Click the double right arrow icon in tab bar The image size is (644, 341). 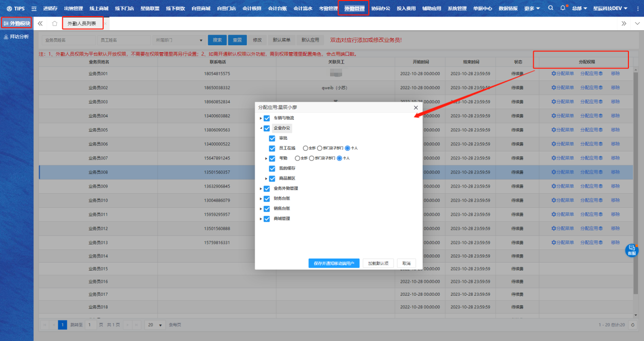624,23
